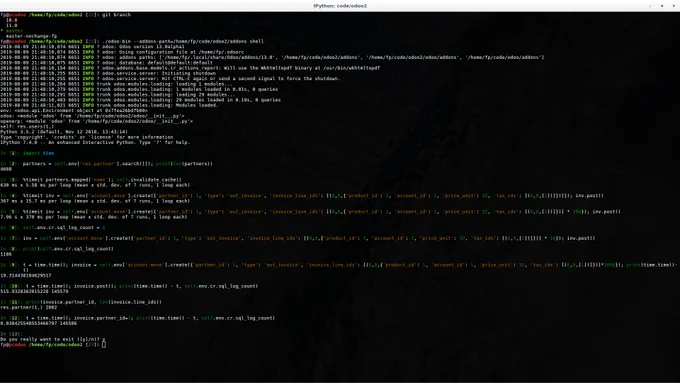Viewport: 680px width, 383px height.
Task: Minimize the IPython terminal window
Action: click(651, 6)
